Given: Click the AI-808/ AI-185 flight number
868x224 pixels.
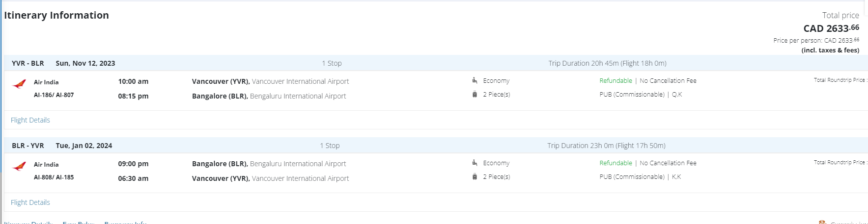Looking at the screenshot, I should tap(54, 177).
